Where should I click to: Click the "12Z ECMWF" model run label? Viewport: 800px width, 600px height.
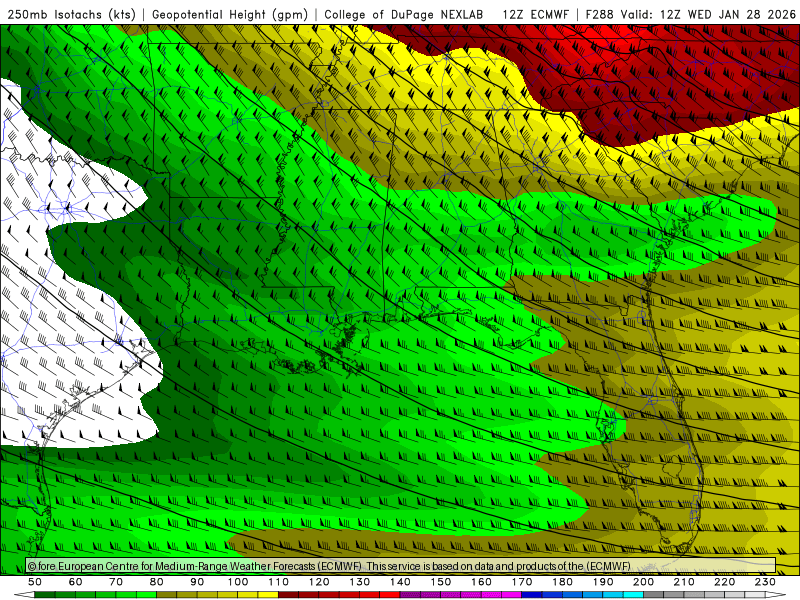coord(535,14)
